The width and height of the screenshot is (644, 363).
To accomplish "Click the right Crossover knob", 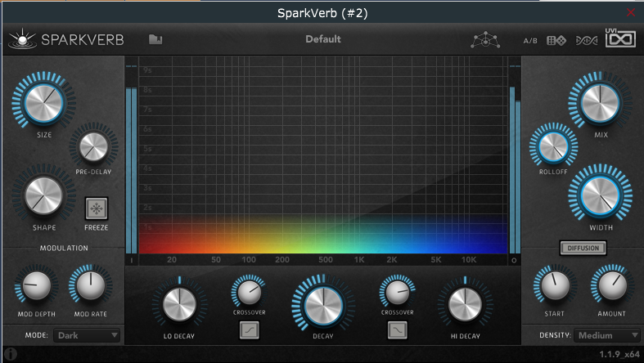I will (397, 292).
